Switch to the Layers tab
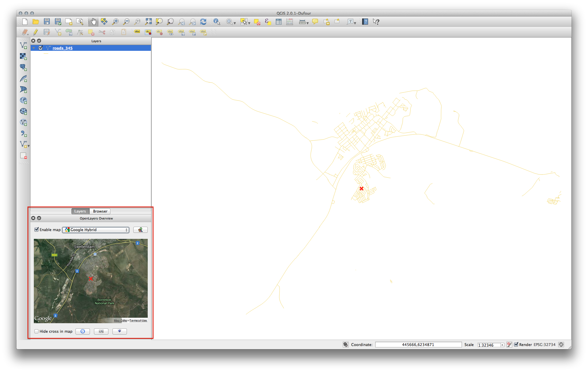The height and width of the screenshot is (372, 588). pyautogui.click(x=80, y=211)
